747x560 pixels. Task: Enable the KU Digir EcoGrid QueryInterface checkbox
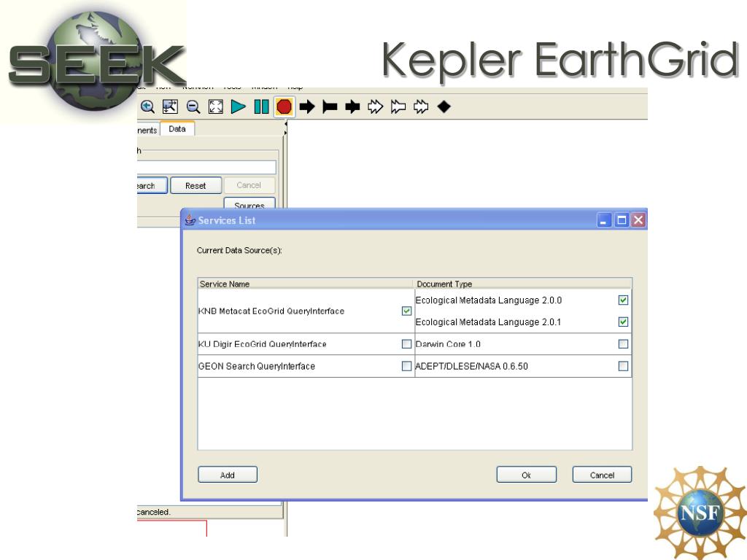406,344
